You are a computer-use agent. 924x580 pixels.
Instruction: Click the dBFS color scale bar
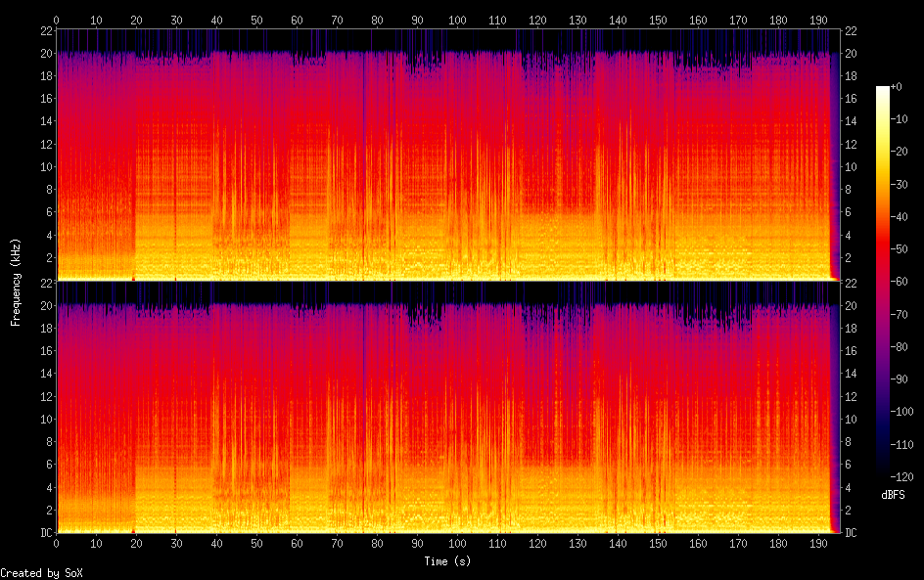tap(883, 283)
